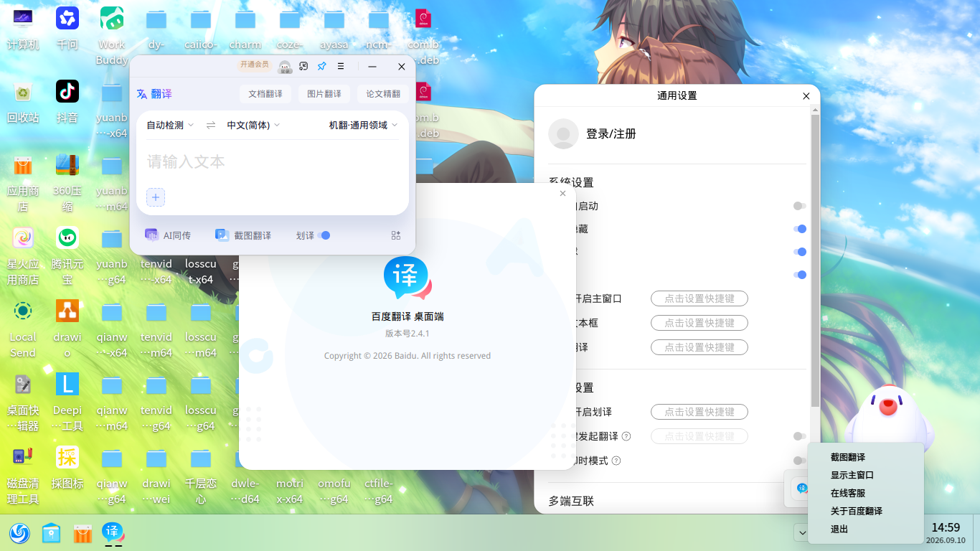
Task: Open the more-apps grid icon in translate window
Action: (396, 235)
